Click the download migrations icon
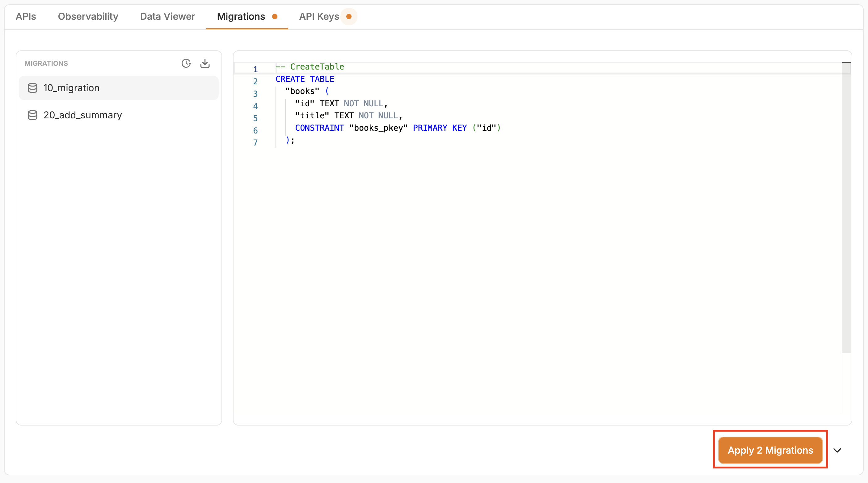This screenshot has width=868, height=483. click(x=205, y=63)
